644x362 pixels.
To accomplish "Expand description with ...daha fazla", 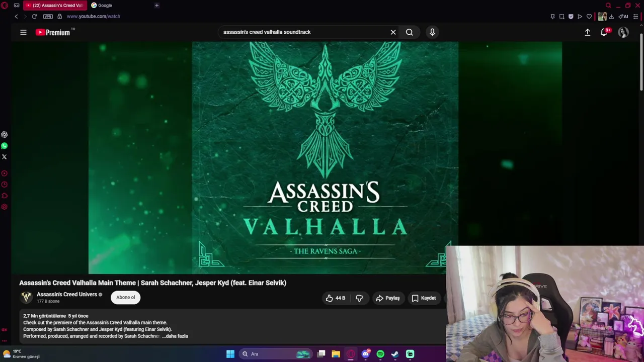I will (175, 336).
